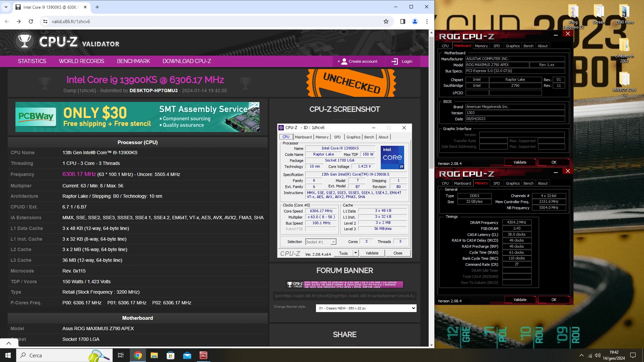644x362 pixels.
Task: Open Mail app on taskbar
Action: (187, 355)
